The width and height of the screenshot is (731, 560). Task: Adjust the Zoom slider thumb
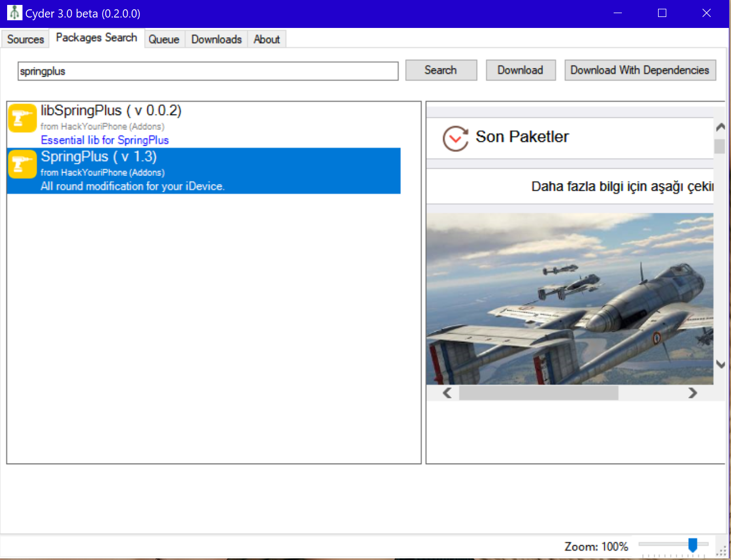[693, 545]
